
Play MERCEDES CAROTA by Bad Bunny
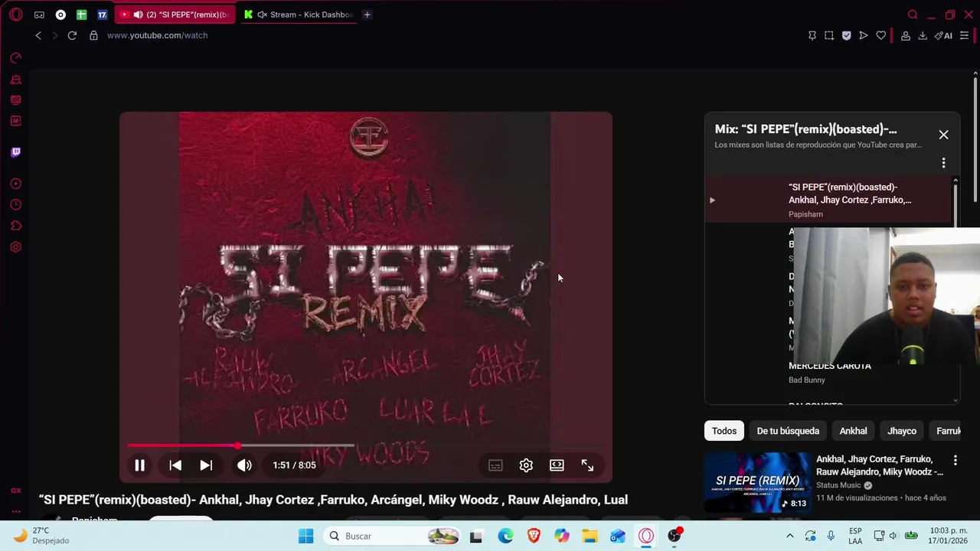tap(830, 366)
